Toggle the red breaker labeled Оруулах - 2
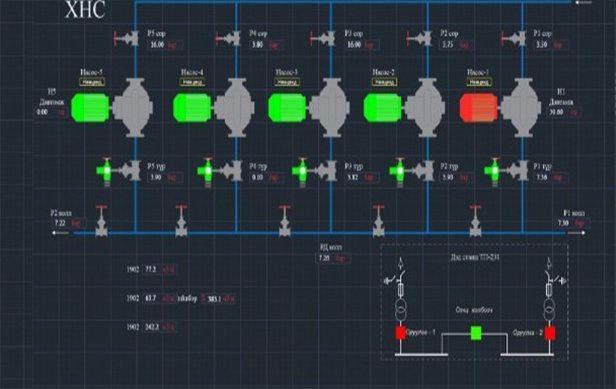This screenshot has height=389, width=616. tap(550, 333)
